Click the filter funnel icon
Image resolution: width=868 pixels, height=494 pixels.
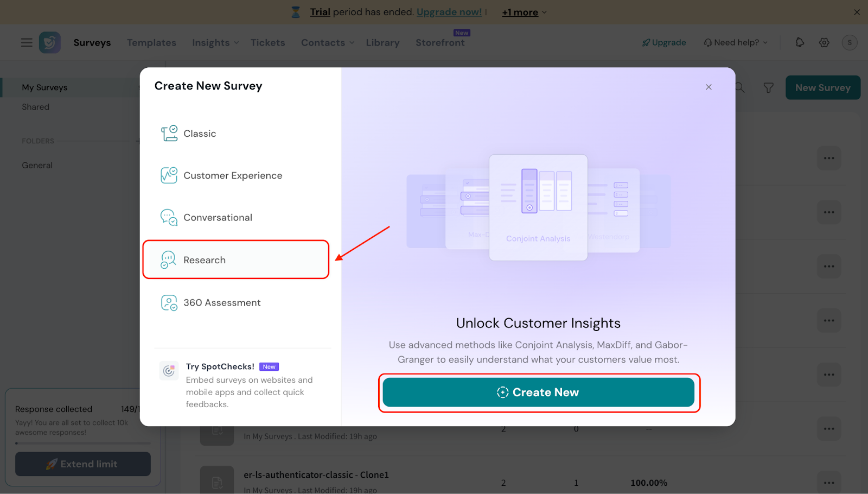click(768, 88)
